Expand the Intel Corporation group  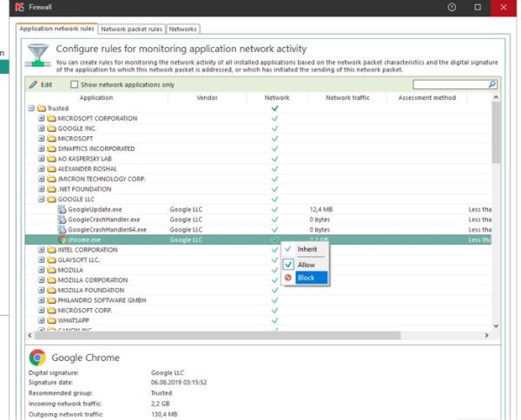[42, 250]
